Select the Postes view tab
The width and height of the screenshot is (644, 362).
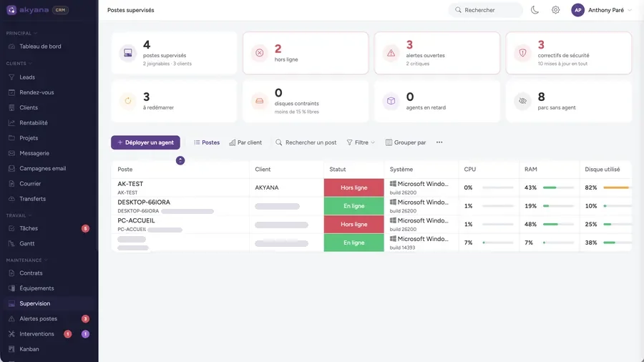207,142
